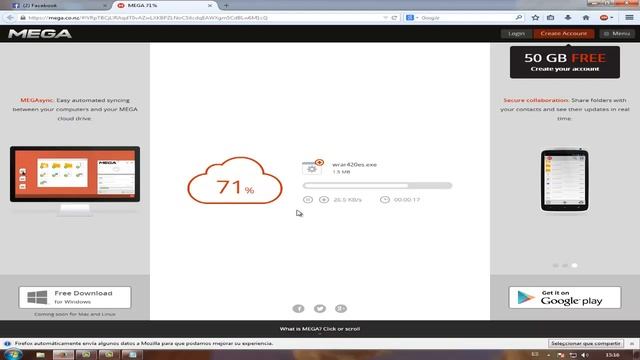Click the download progress bar
Viewport: 640px width, 360px height.
377,186
